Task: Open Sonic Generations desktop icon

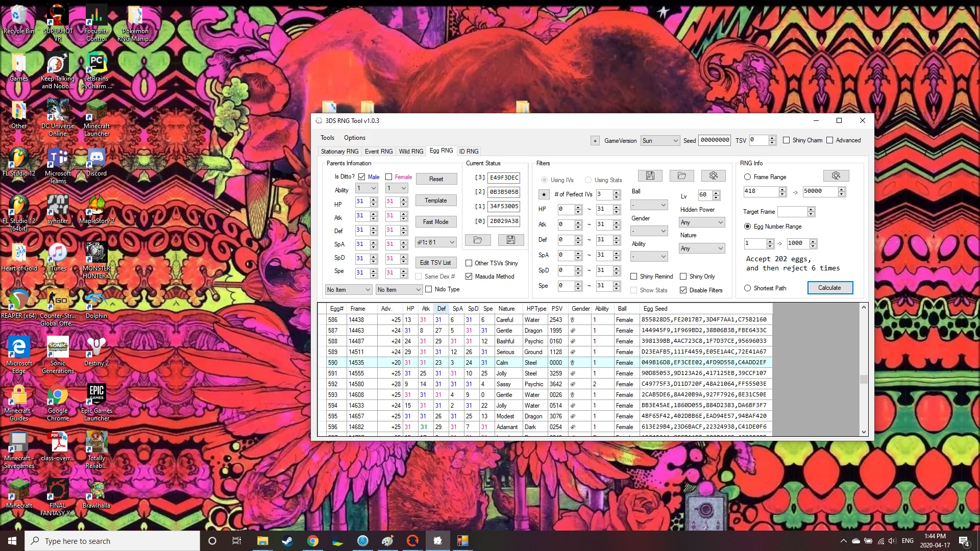Action: click(x=58, y=356)
